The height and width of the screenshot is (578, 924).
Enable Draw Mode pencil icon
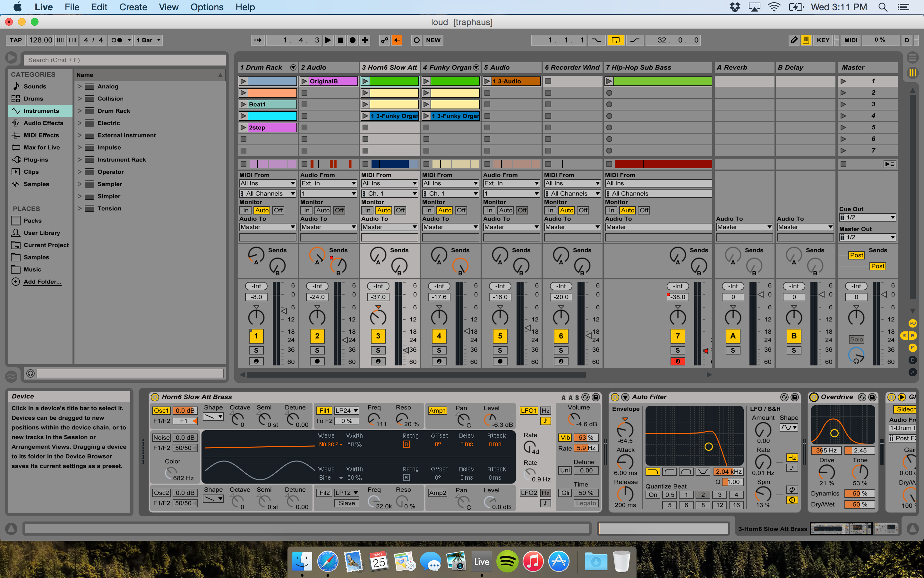click(794, 40)
